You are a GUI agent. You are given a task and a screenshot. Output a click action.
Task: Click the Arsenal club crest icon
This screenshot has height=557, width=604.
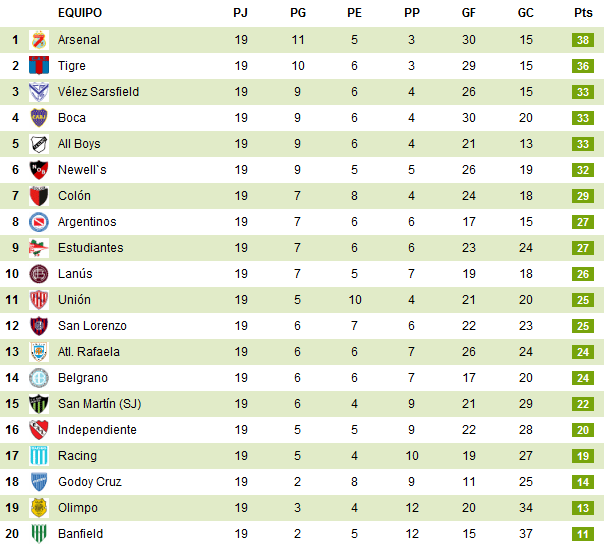click(x=39, y=40)
